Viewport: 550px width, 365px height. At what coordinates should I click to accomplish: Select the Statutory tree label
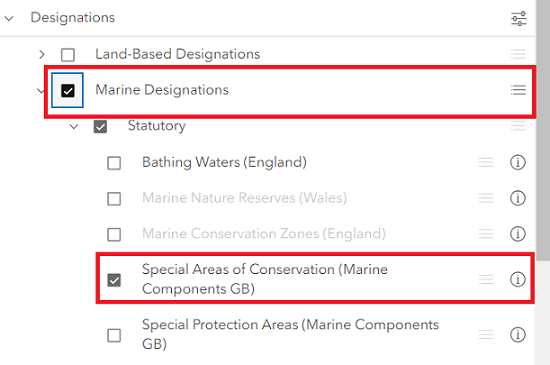pos(156,126)
